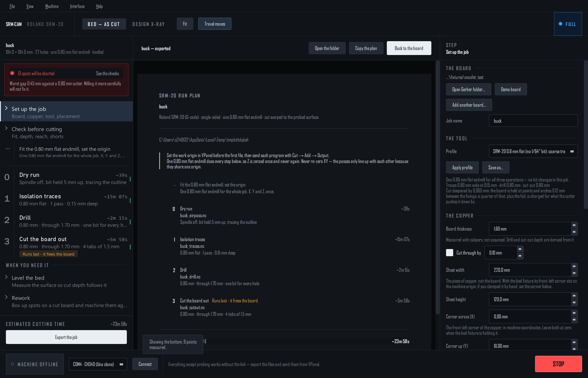Screen dimensions: 588x378
Task: Open the tool Profile dropdown
Action: (x=533, y=151)
